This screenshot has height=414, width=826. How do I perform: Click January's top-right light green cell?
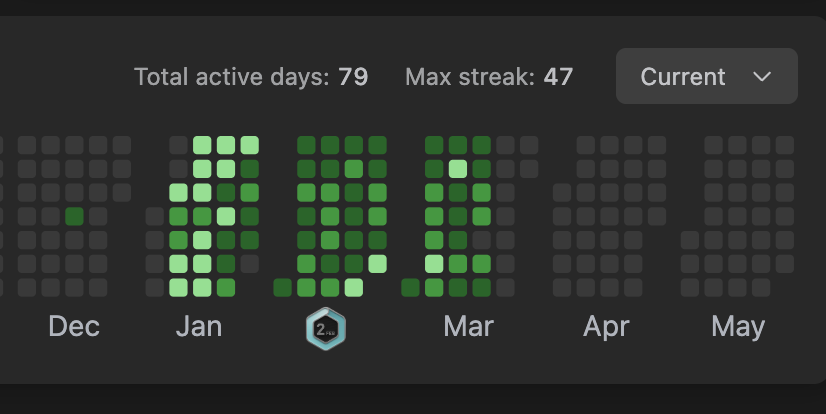pos(250,145)
